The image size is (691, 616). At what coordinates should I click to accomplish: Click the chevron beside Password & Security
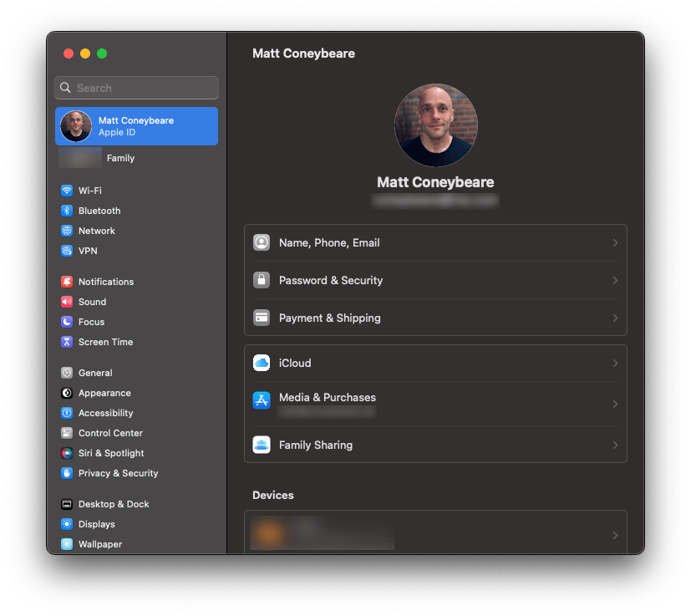pos(615,281)
